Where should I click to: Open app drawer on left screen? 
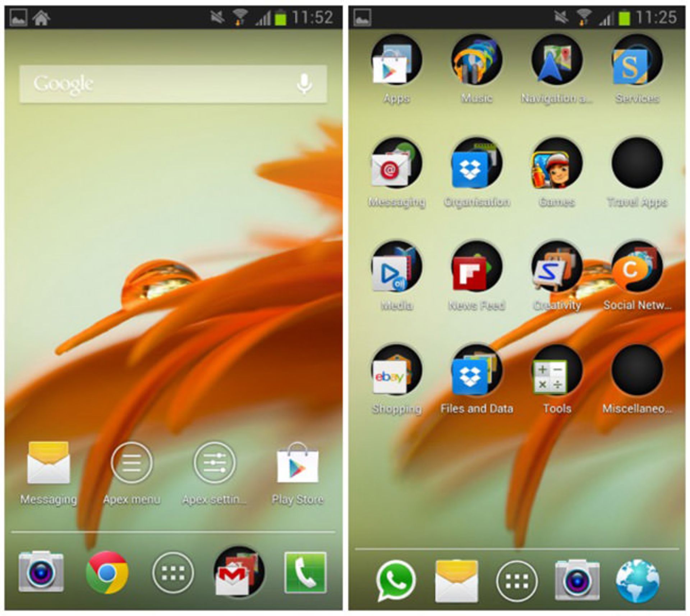(173, 572)
